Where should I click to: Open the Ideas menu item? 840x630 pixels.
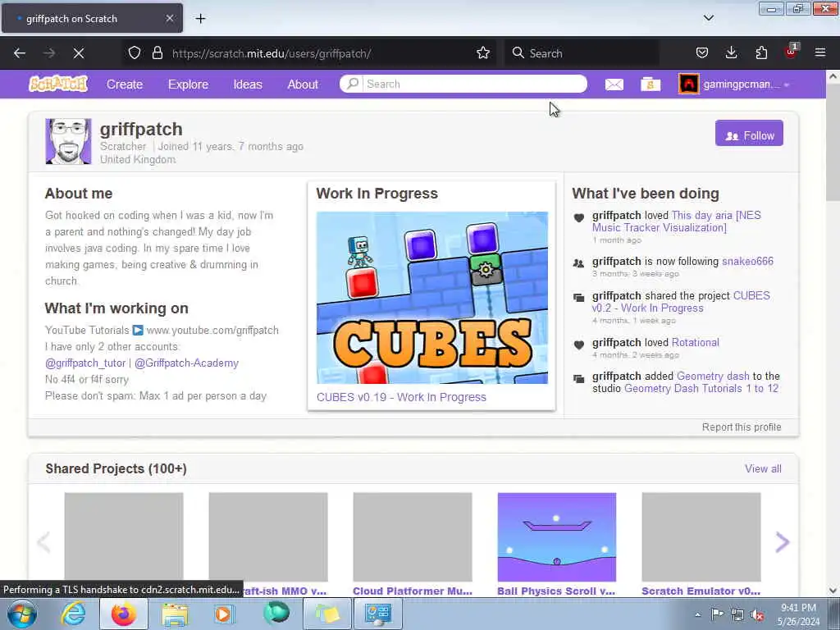tap(248, 84)
